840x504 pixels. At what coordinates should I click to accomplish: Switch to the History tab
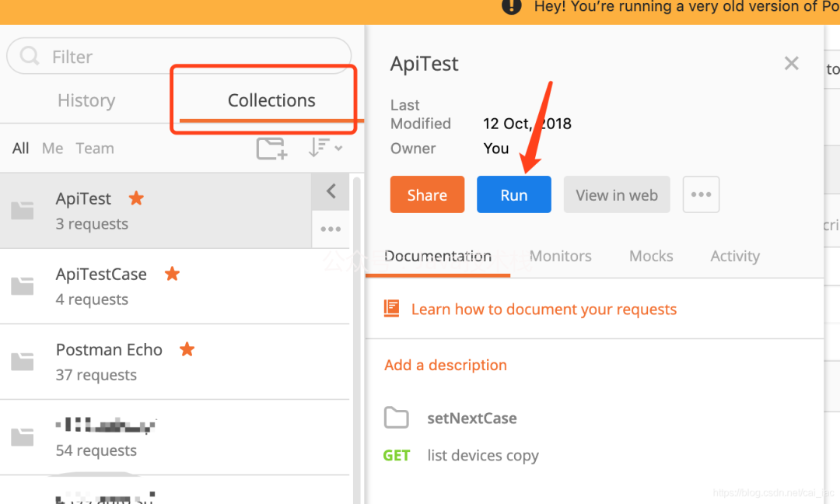click(86, 100)
